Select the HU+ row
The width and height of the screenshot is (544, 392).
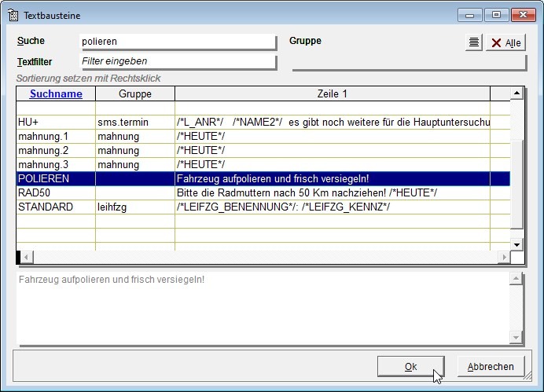263,122
